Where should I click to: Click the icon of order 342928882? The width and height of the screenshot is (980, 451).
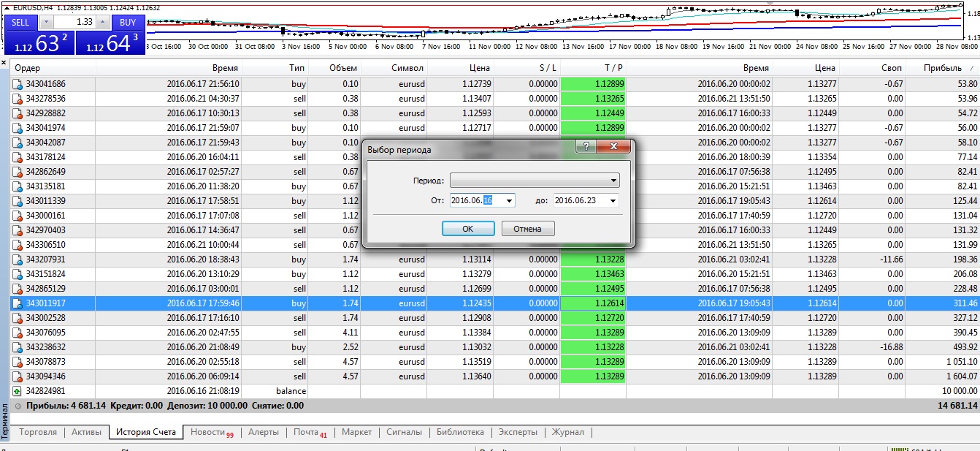(x=18, y=113)
